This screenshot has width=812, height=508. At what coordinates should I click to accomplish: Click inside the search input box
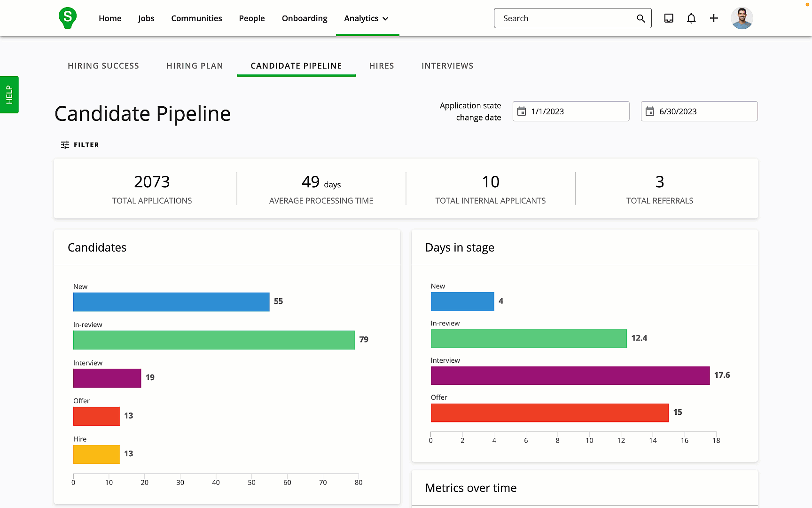564,18
